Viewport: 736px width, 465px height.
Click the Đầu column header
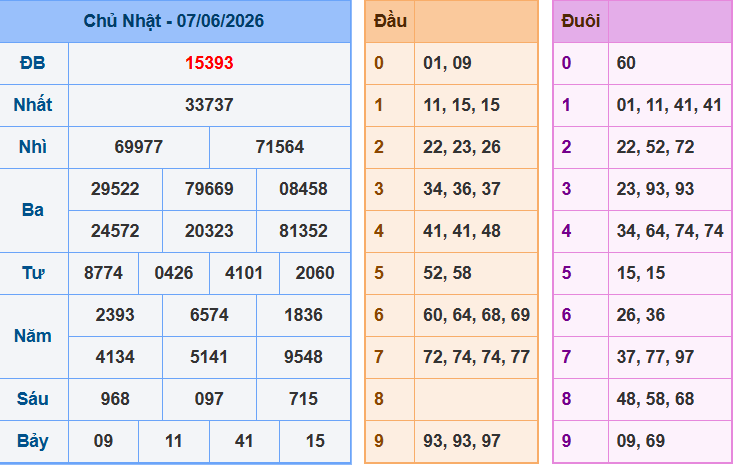[390, 21]
